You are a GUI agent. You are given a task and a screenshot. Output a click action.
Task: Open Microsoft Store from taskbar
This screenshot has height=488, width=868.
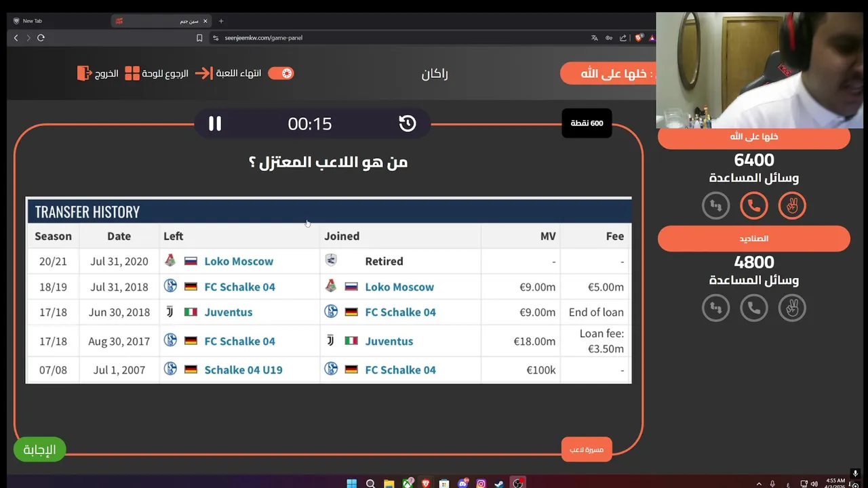(x=444, y=483)
